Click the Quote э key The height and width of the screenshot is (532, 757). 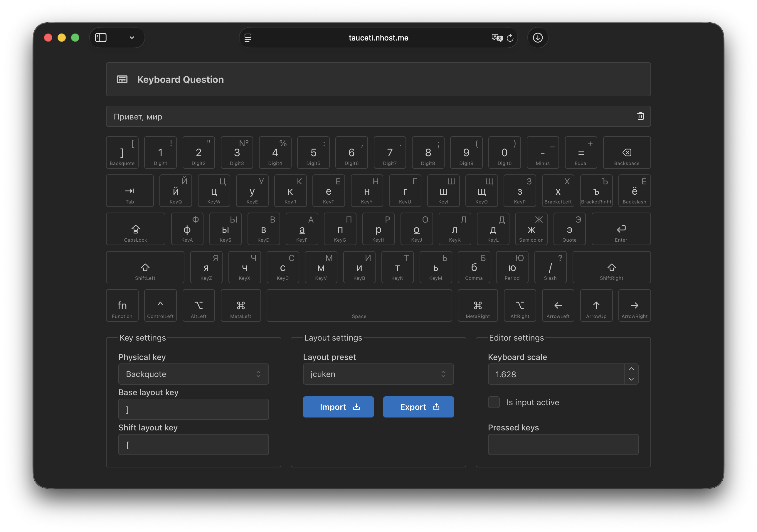tap(569, 229)
